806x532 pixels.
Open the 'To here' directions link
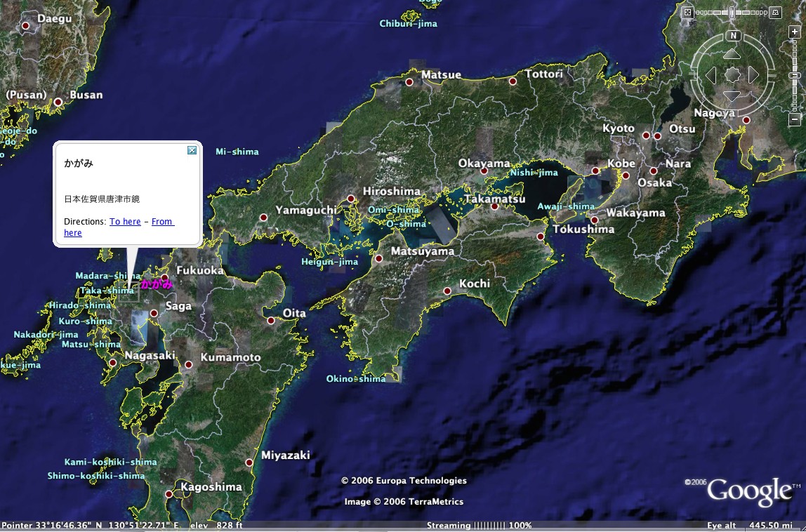[x=125, y=222]
